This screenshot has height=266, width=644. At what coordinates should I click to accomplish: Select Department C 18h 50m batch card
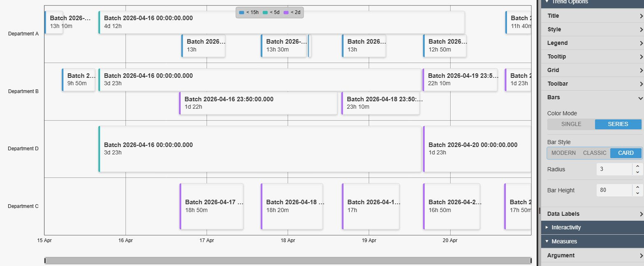coord(212,206)
